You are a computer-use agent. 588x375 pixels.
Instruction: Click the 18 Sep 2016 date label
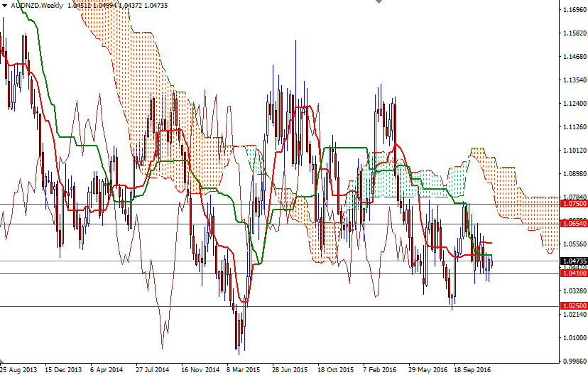(472, 370)
